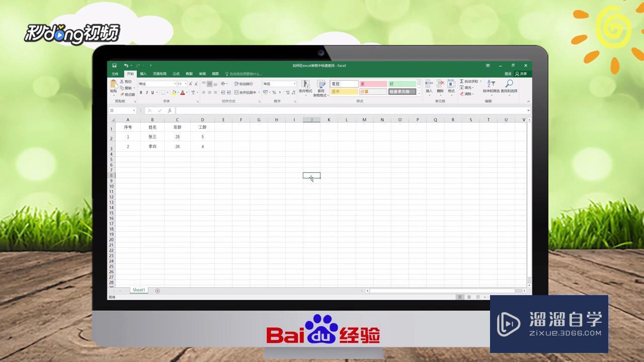644x362 pixels.
Task: Click the Cut (剪切) scissors button
Action: (x=126, y=81)
